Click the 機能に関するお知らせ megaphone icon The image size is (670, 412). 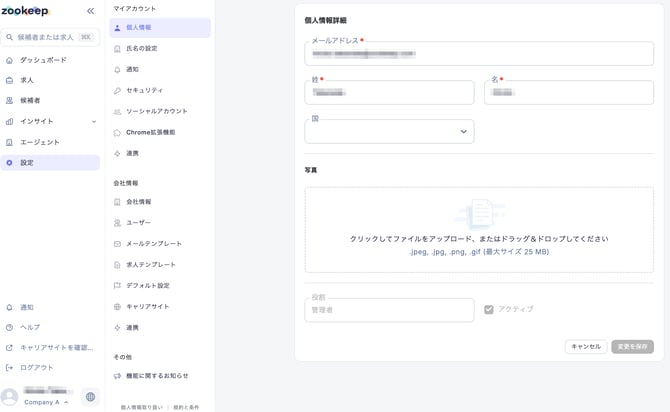118,376
